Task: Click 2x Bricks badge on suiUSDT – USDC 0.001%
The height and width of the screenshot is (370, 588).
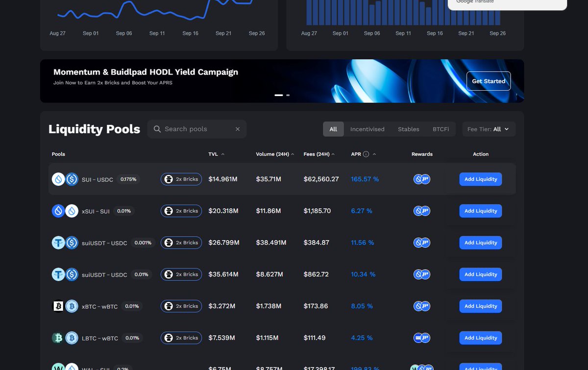Action: click(181, 243)
